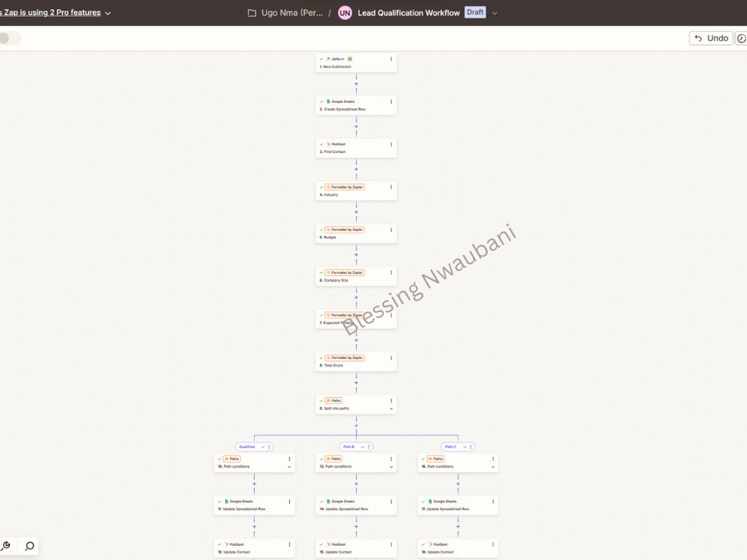Select step 3 Find Contact card
Image resolution: width=747 pixels, height=560 pixels.
coord(356,148)
